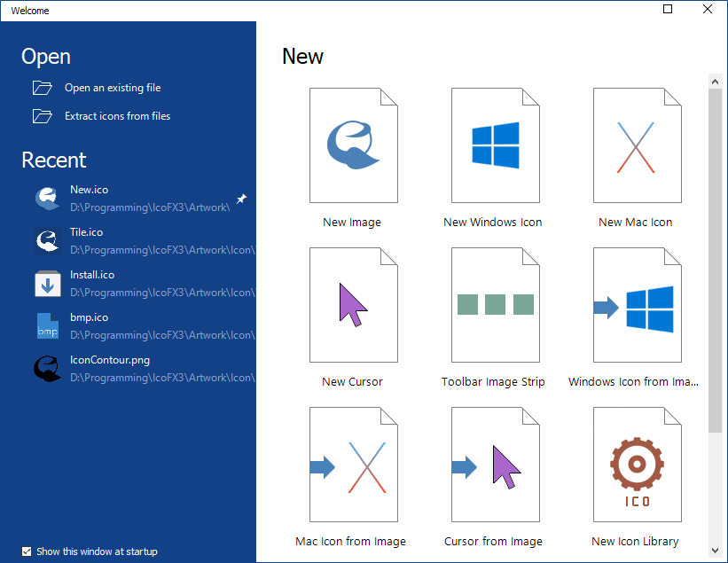Open recent file Install.ico
The width and height of the screenshot is (728, 563).
(x=91, y=275)
